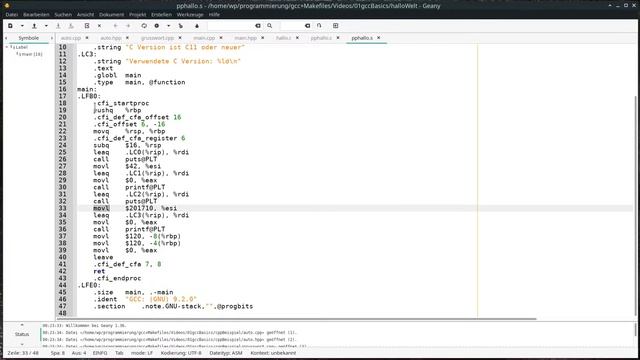Viewport: 640px width, 360px height.
Task: Switch to the main.hpp tab
Action: [245, 38]
